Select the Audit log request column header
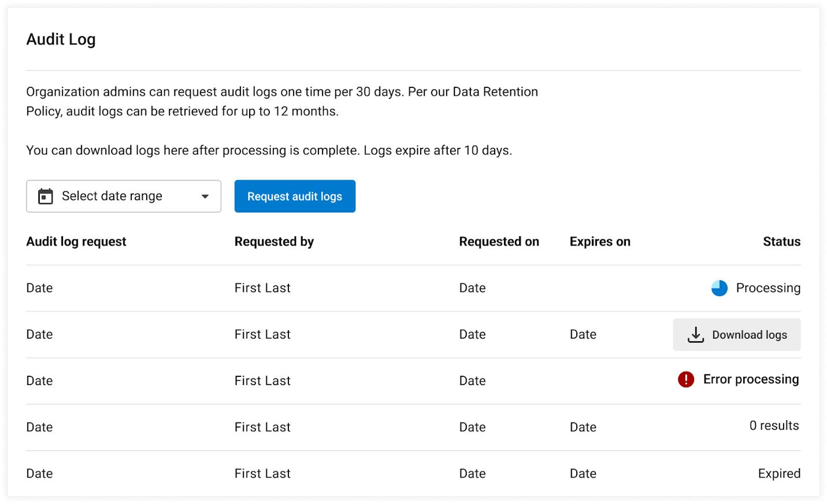This screenshot has height=504, width=827. tap(76, 241)
